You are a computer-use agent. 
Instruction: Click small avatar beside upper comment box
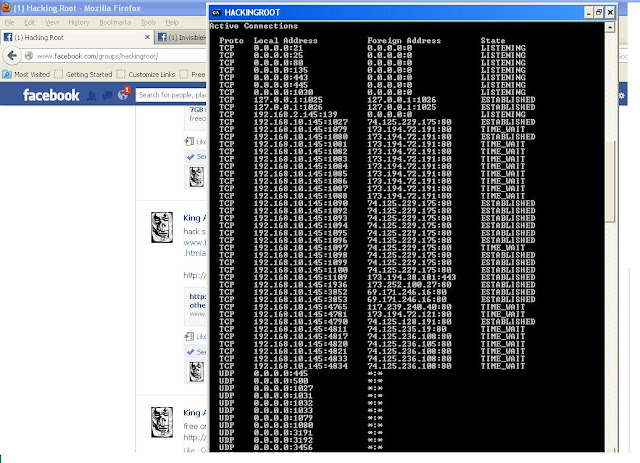point(196,177)
